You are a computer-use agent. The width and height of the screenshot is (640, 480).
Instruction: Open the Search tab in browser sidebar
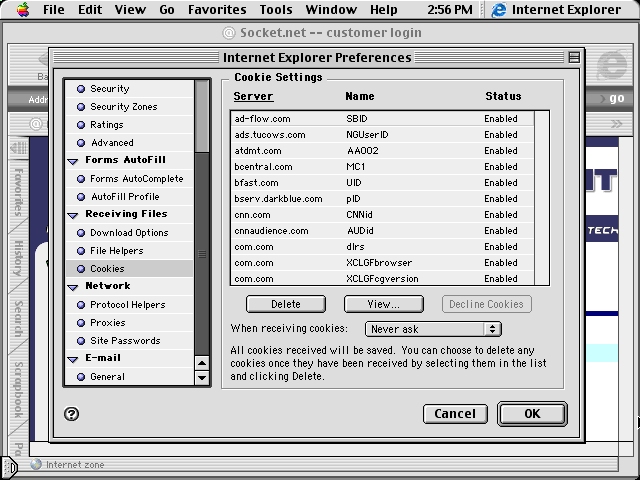pyautogui.click(x=18, y=319)
